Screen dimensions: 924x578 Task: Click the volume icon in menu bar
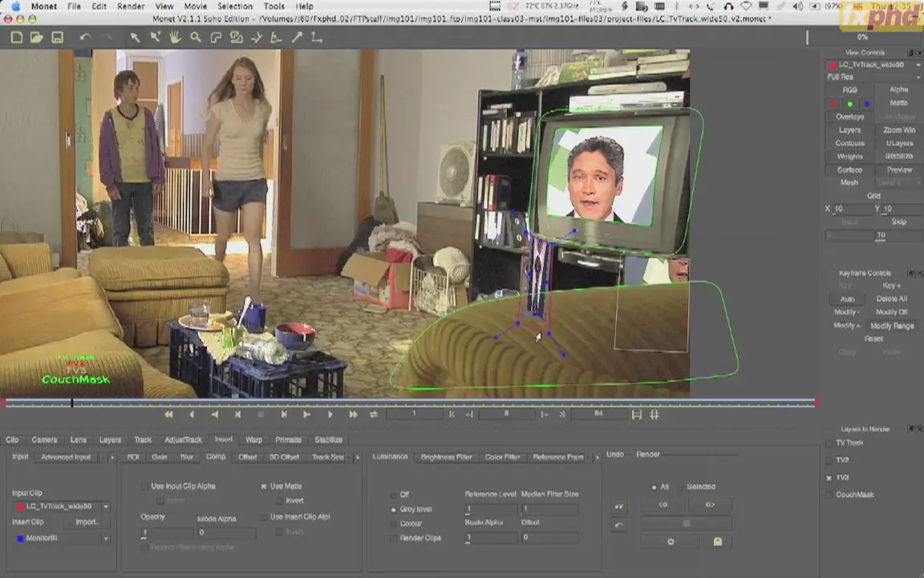click(x=798, y=6)
